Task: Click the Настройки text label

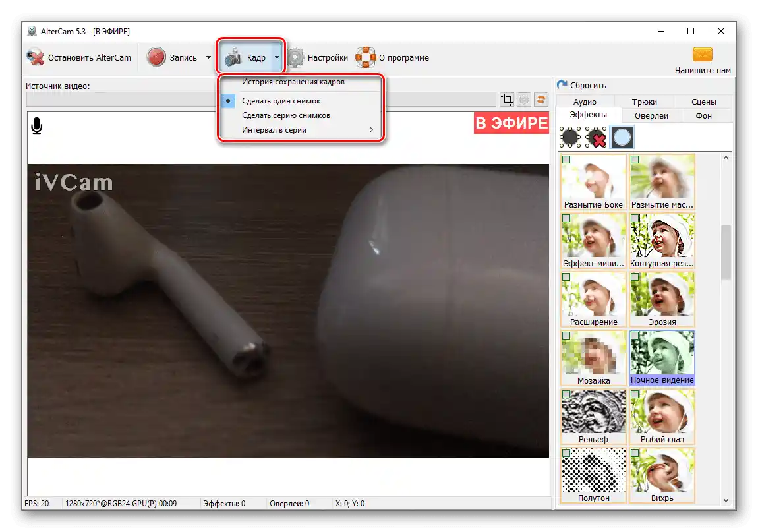Action: (328, 57)
